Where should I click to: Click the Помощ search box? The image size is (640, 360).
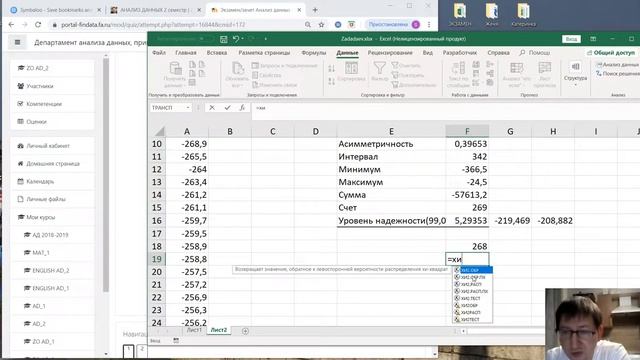tap(535, 53)
